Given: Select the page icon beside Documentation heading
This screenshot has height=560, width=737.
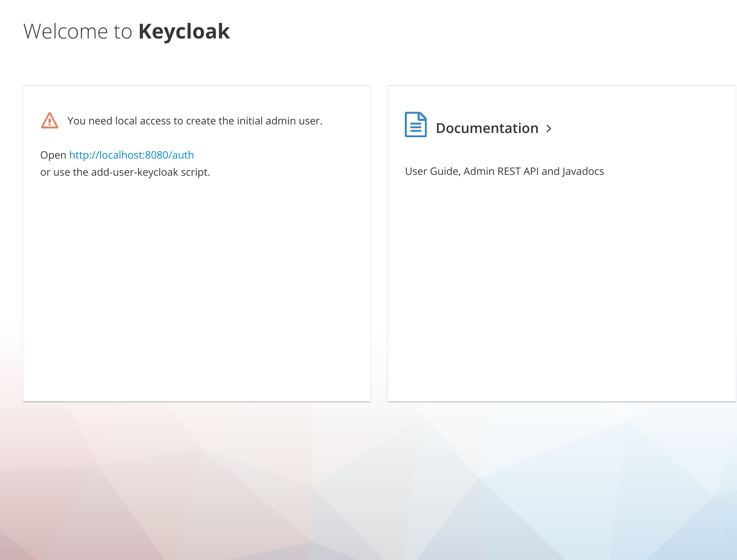Looking at the screenshot, I should (415, 125).
